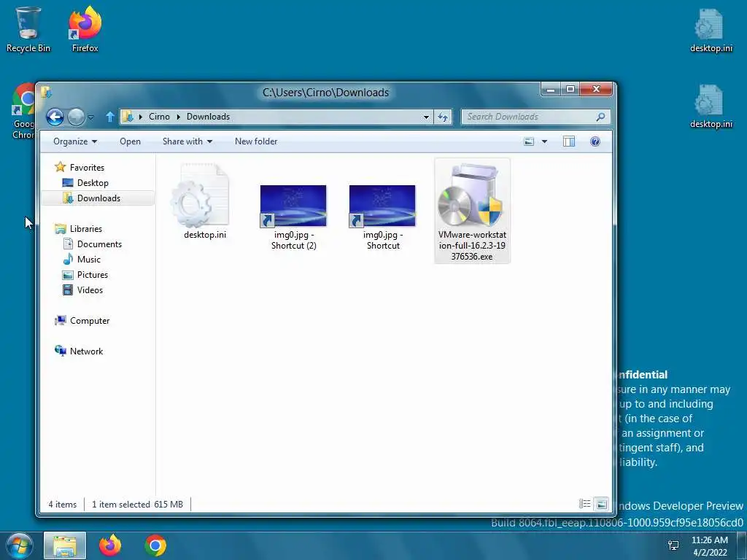Refresh the Downloads folder view
This screenshot has height=560, width=747.
(x=443, y=117)
